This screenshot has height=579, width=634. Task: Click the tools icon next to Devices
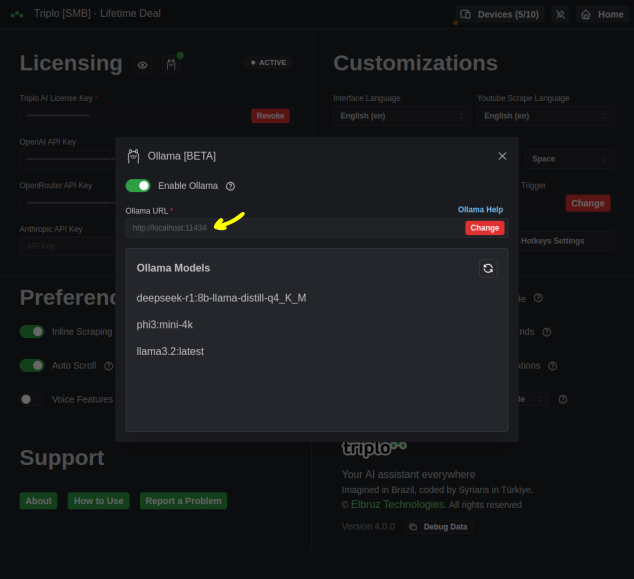click(x=560, y=15)
